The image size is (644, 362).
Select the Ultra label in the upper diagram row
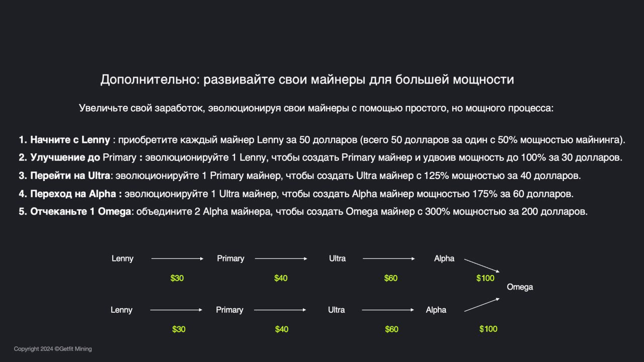[x=337, y=258]
